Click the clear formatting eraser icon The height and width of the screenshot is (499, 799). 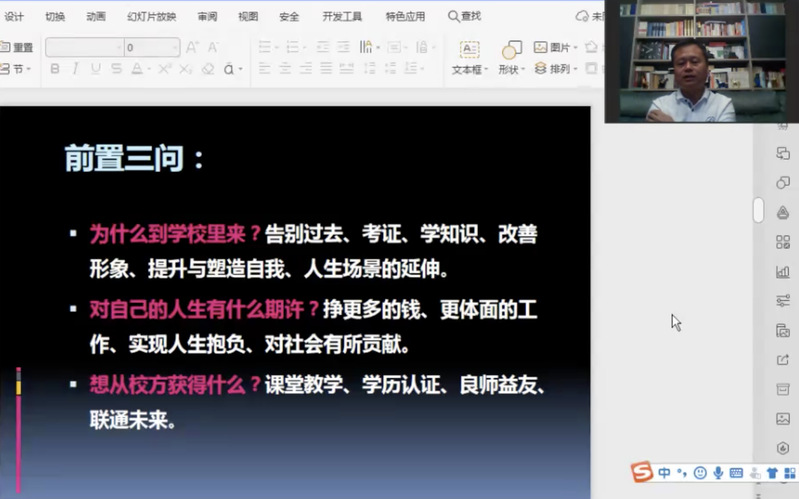pos(208,69)
